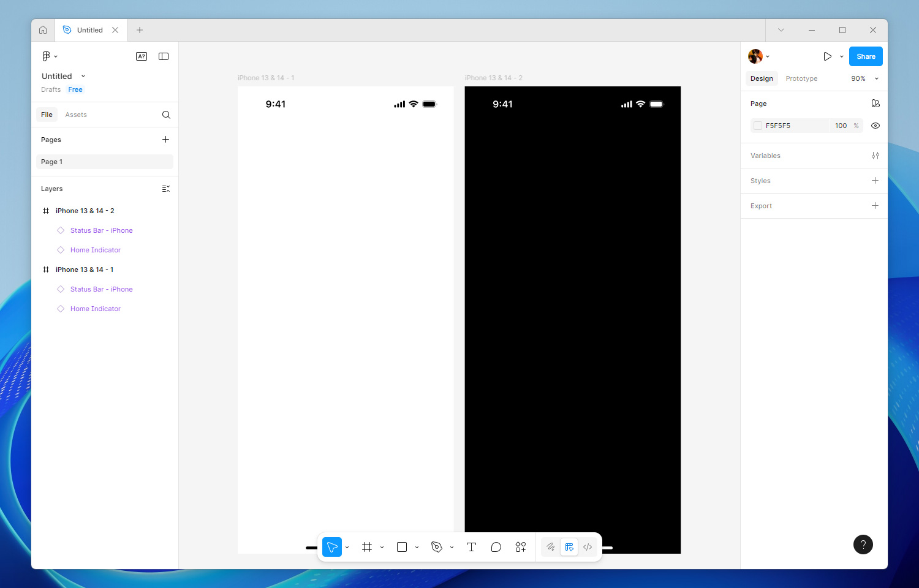Click the Present play icon

click(x=827, y=56)
